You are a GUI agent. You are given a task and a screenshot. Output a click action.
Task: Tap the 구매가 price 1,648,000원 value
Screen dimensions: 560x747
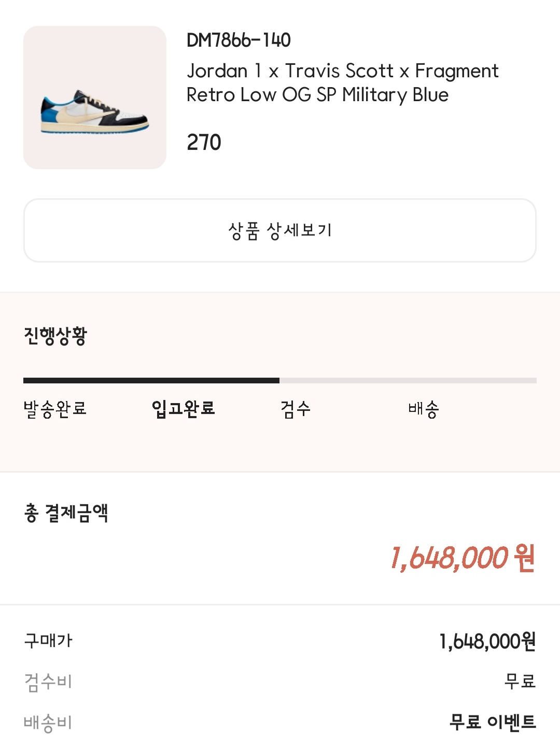(x=487, y=642)
